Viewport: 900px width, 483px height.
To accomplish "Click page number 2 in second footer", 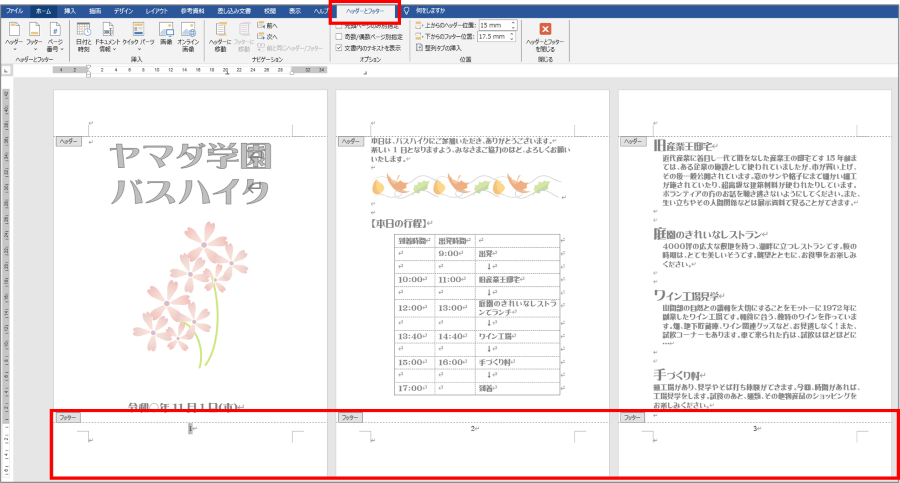I will pos(473,428).
